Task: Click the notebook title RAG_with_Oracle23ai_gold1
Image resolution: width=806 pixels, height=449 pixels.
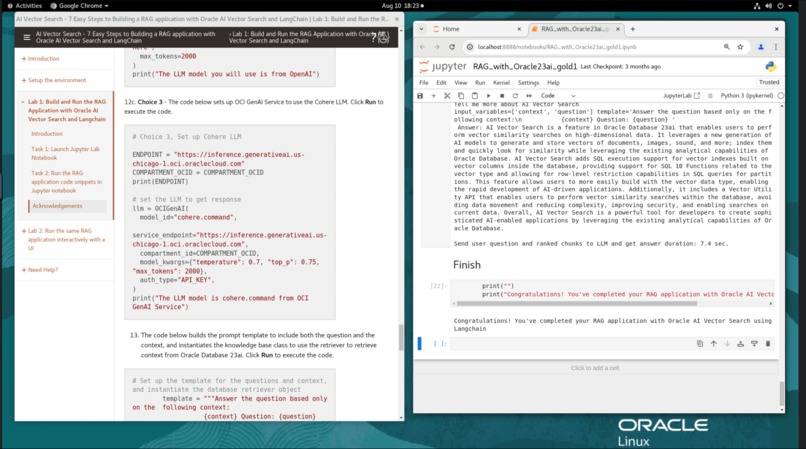Action: click(525, 66)
